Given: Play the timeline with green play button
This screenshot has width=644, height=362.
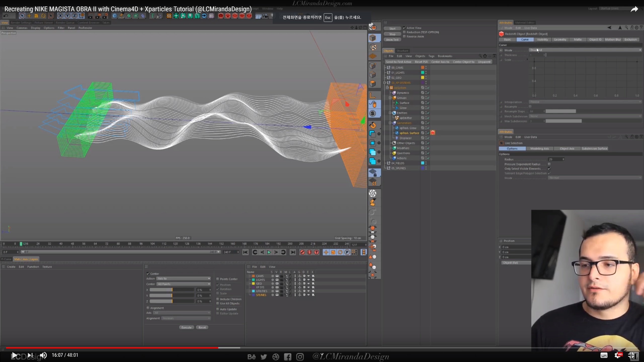Looking at the screenshot, I should click(x=269, y=252).
